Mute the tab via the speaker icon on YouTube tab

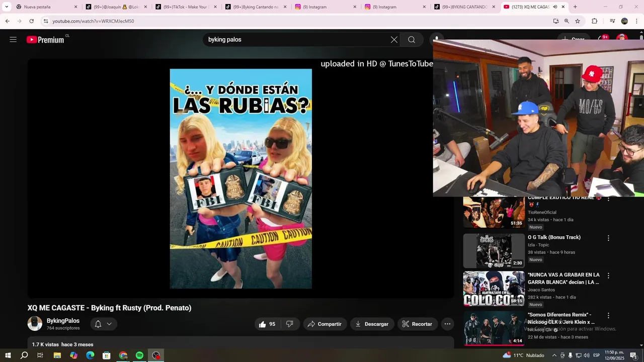click(x=555, y=7)
